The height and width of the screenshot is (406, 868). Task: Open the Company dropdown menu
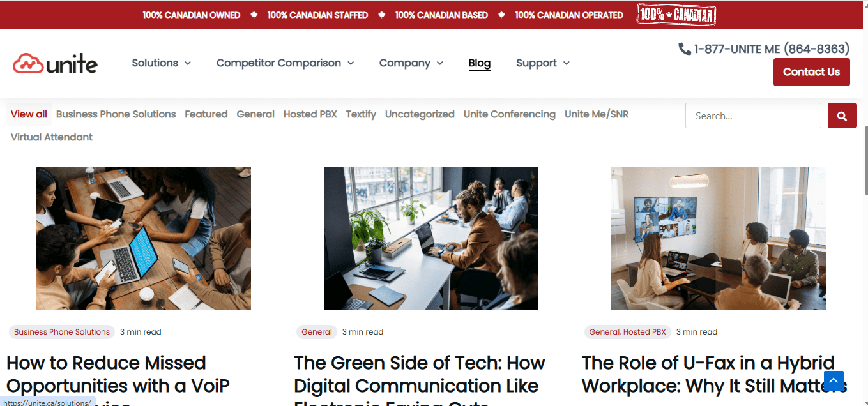[411, 63]
